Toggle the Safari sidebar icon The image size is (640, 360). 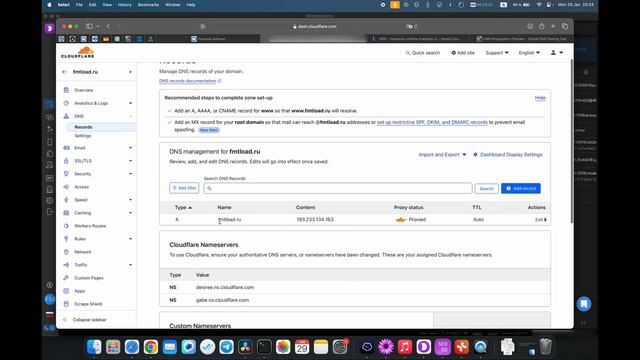[x=89, y=26]
